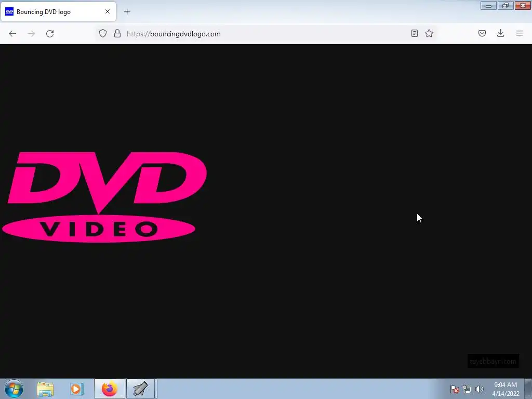Open Firefox application menu
Viewport: 532px width, 399px height.
pyautogui.click(x=520, y=33)
